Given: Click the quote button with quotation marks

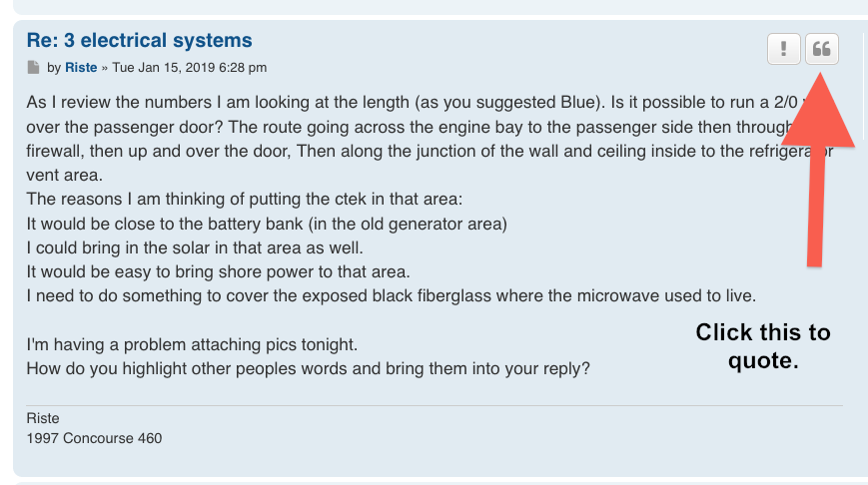Looking at the screenshot, I should [821, 49].
